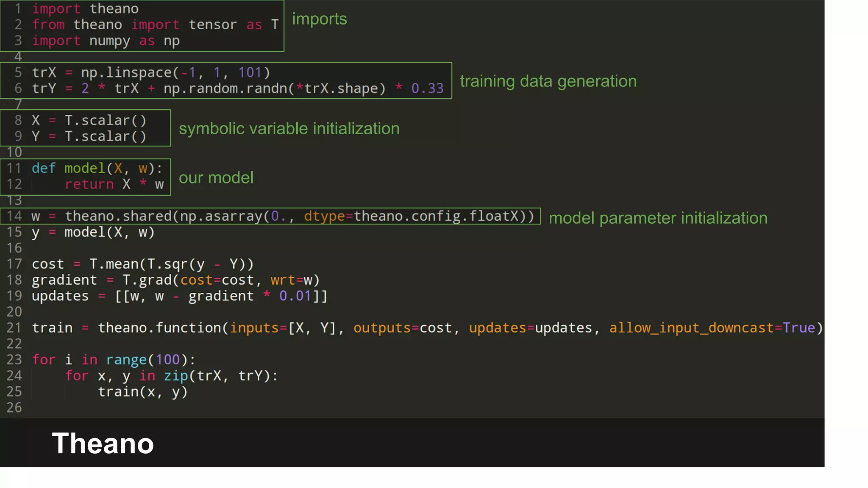Click the 'gradient = T.grad(cost=cost, wrt=w)' line

pos(175,280)
